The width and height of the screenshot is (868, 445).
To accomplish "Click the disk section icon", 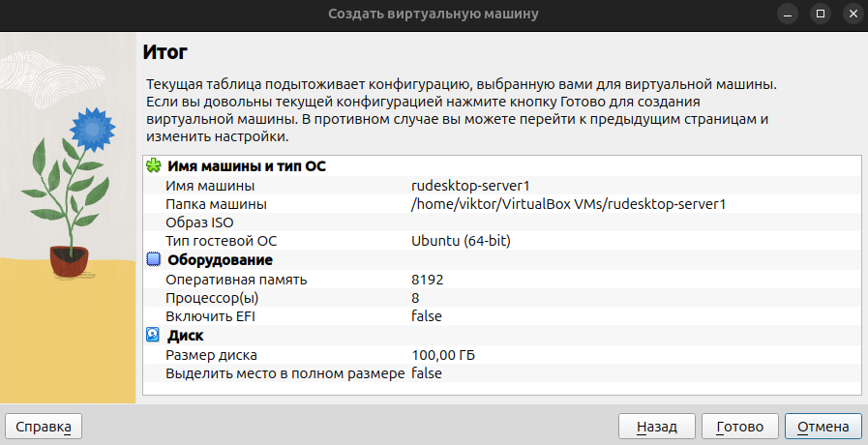I will (x=153, y=336).
